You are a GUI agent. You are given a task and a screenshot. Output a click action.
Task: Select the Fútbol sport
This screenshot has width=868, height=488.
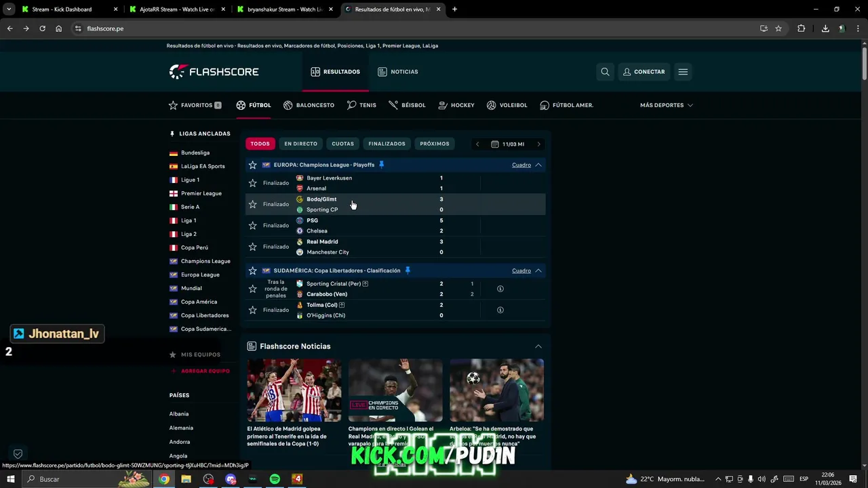point(254,105)
